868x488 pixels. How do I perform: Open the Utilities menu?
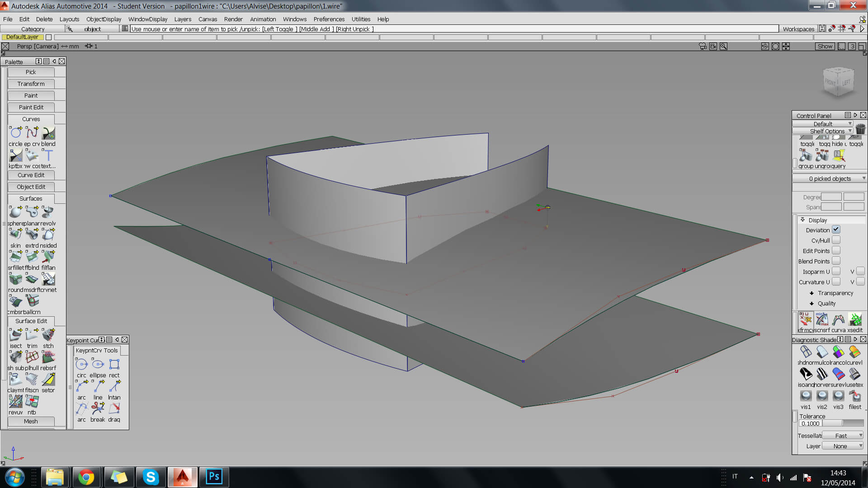(361, 19)
